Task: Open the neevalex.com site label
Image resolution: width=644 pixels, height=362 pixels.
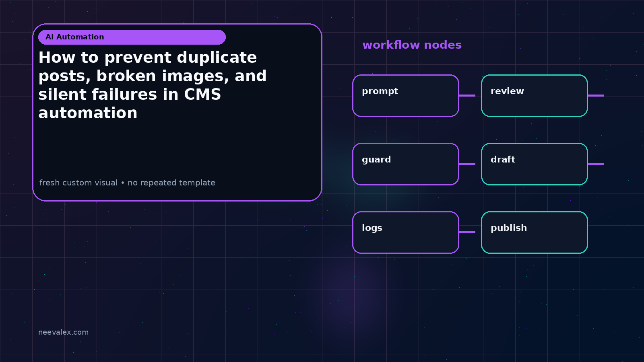Action: (x=63, y=332)
